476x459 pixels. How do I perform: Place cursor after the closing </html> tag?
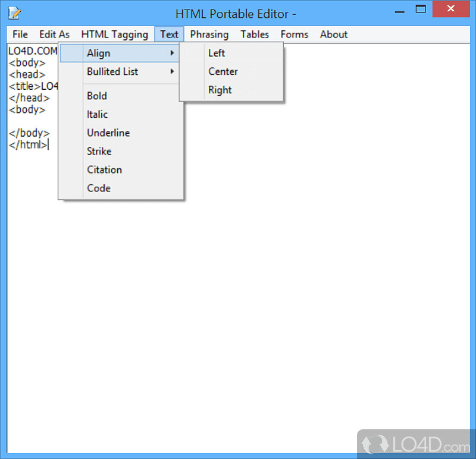(49, 144)
